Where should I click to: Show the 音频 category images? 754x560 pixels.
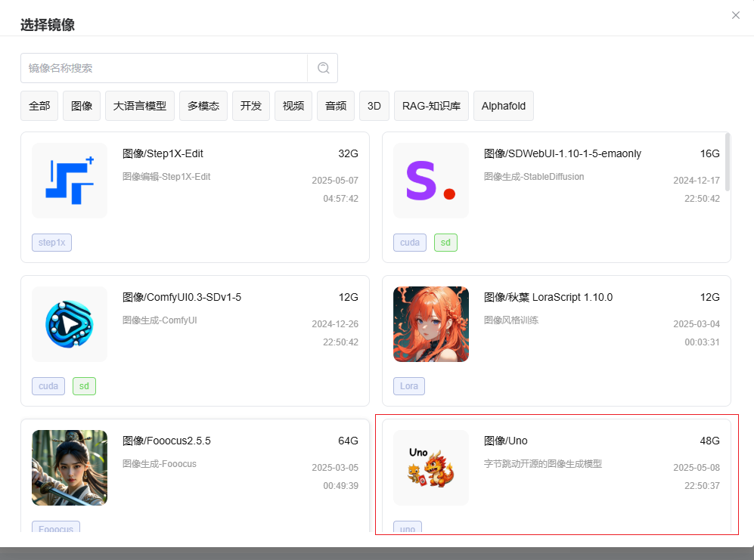pyautogui.click(x=336, y=106)
